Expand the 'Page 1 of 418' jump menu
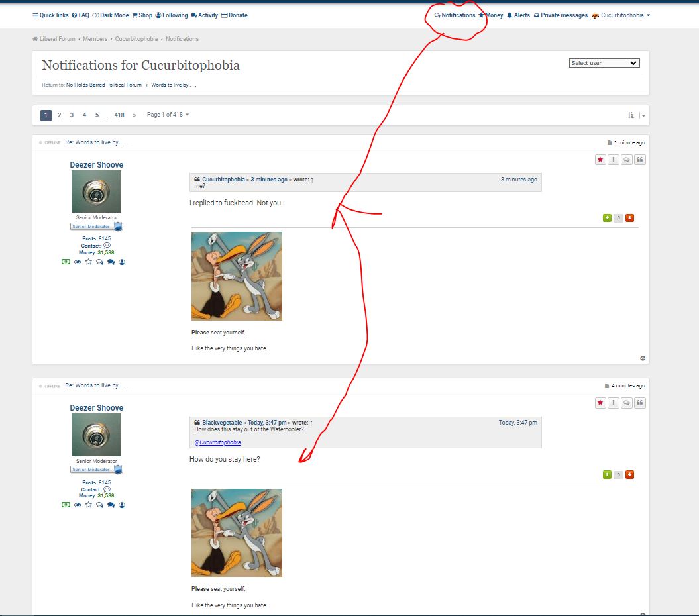The height and width of the screenshot is (616, 699). tap(168, 115)
